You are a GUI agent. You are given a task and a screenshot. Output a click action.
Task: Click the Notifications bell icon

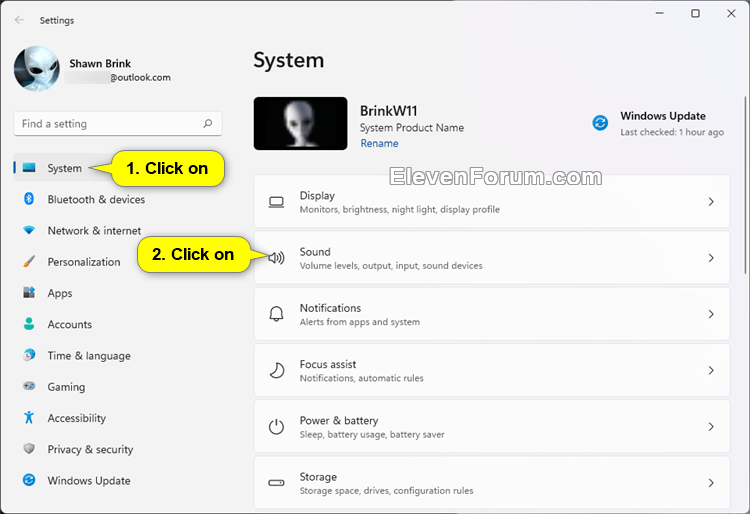(x=276, y=314)
